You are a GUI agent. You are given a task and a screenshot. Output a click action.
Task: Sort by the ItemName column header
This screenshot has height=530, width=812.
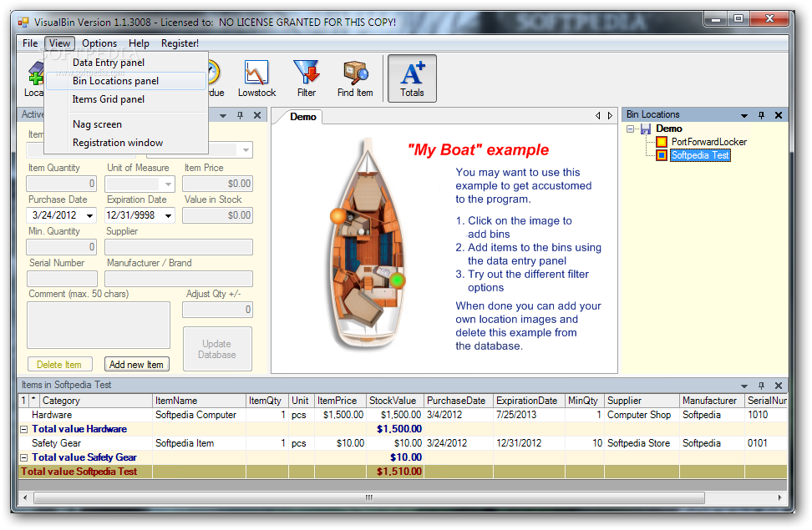pyautogui.click(x=199, y=401)
